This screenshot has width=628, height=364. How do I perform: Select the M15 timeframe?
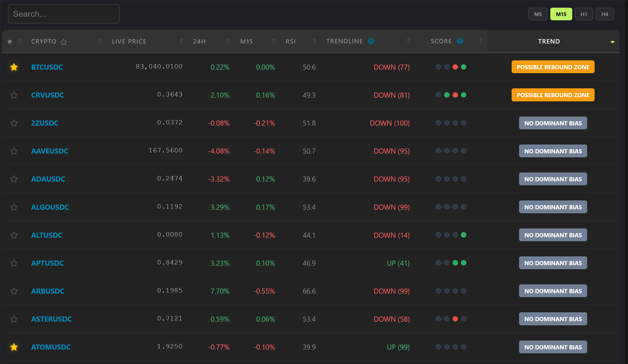click(561, 14)
